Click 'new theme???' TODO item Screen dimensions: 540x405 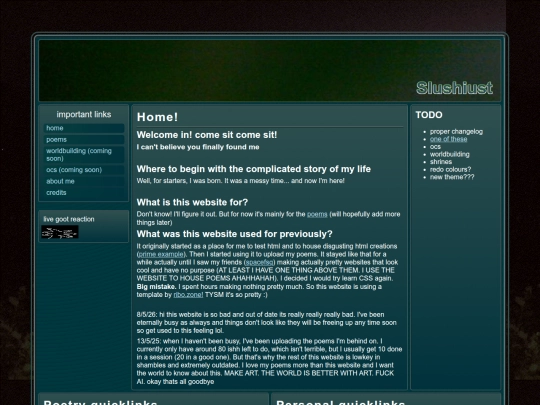click(452, 177)
